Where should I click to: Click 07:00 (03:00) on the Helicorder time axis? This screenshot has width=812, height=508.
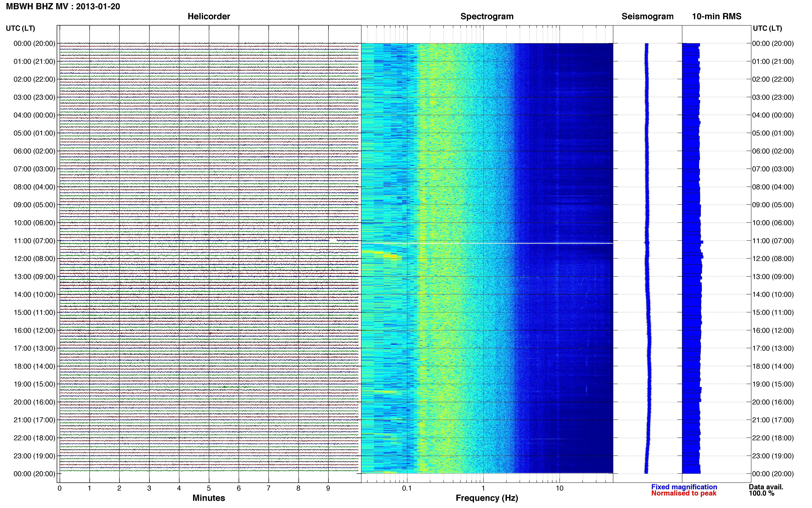click(x=34, y=169)
